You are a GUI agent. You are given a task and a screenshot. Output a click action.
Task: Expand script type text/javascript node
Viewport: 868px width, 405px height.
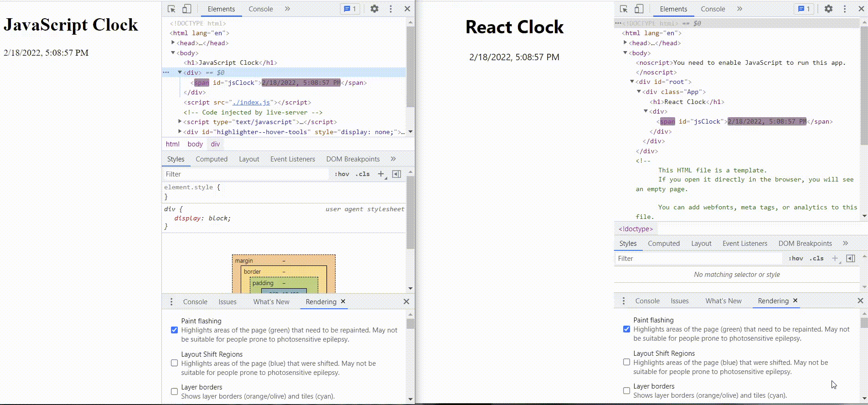180,121
